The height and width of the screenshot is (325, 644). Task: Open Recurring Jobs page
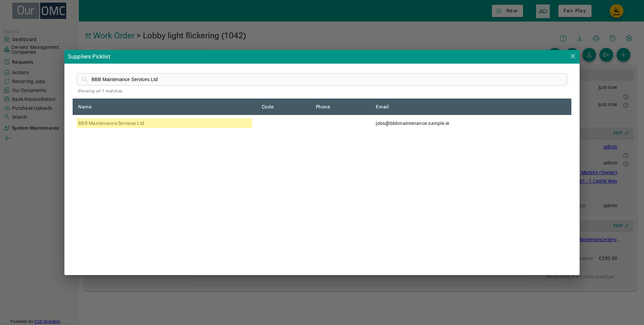click(28, 81)
